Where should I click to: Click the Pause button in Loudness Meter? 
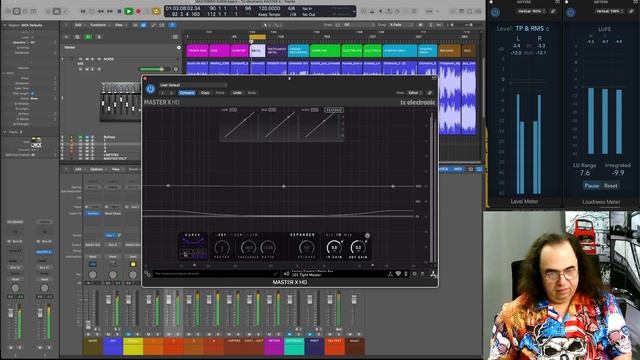pyautogui.click(x=591, y=185)
